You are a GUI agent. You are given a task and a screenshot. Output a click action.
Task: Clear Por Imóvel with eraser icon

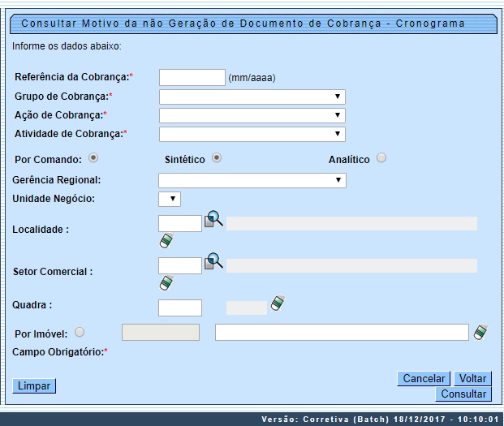pyautogui.click(x=480, y=332)
